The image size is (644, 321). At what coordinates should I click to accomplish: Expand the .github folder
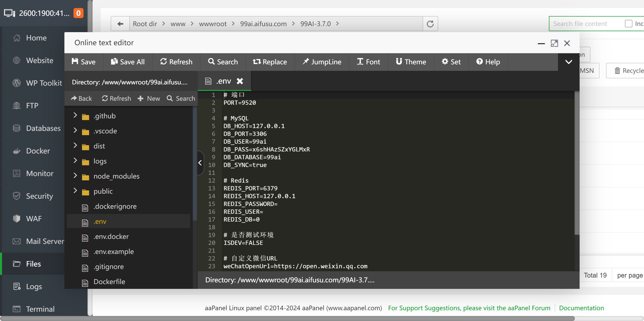(75, 115)
